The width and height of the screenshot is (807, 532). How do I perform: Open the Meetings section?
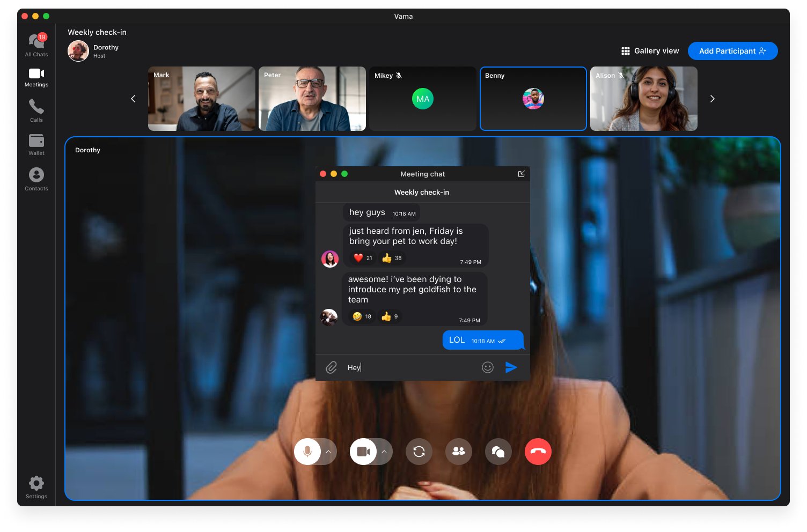pos(36,77)
